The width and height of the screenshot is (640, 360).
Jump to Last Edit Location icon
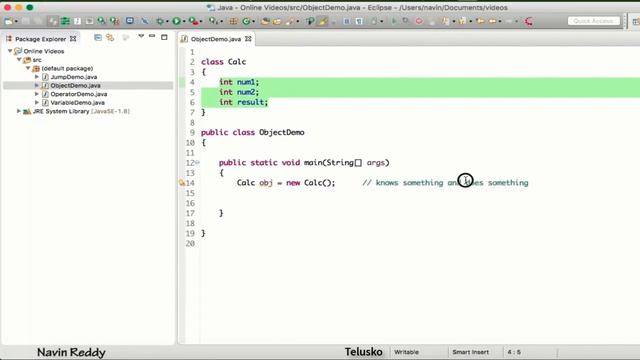pyautogui.click(x=480, y=21)
